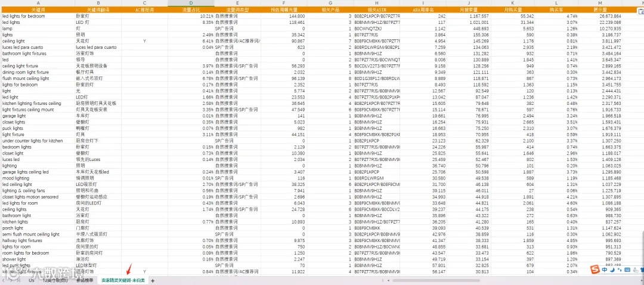Select the 'hallway light fixtures' keyword cell

click(x=38, y=240)
